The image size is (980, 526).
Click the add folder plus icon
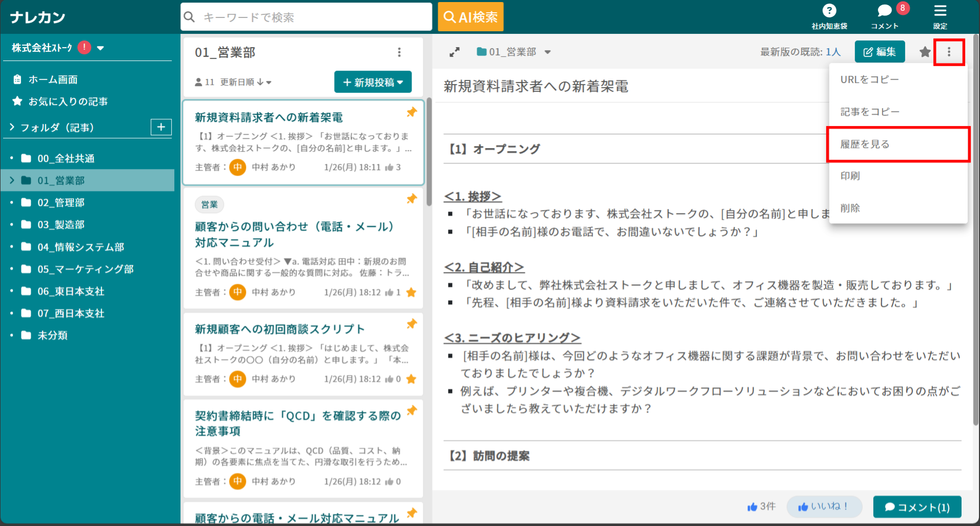(161, 127)
